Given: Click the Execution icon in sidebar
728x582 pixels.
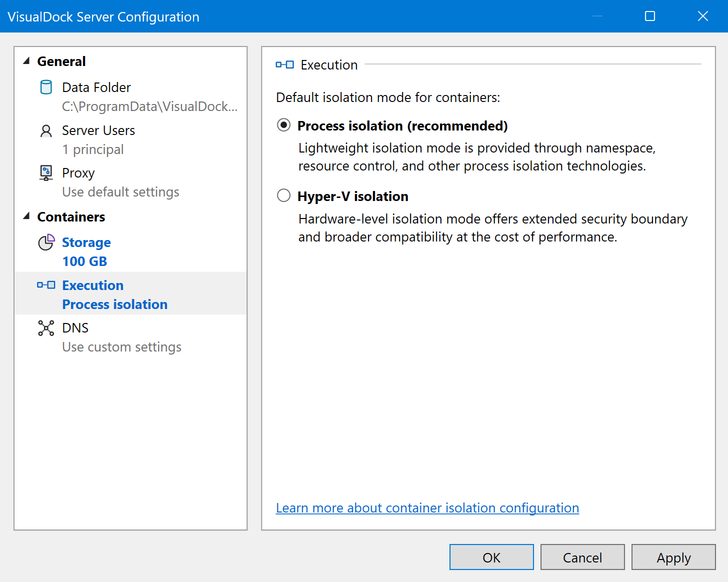Looking at the screenshot, I should pyautogui.click(x=46, y=285).
